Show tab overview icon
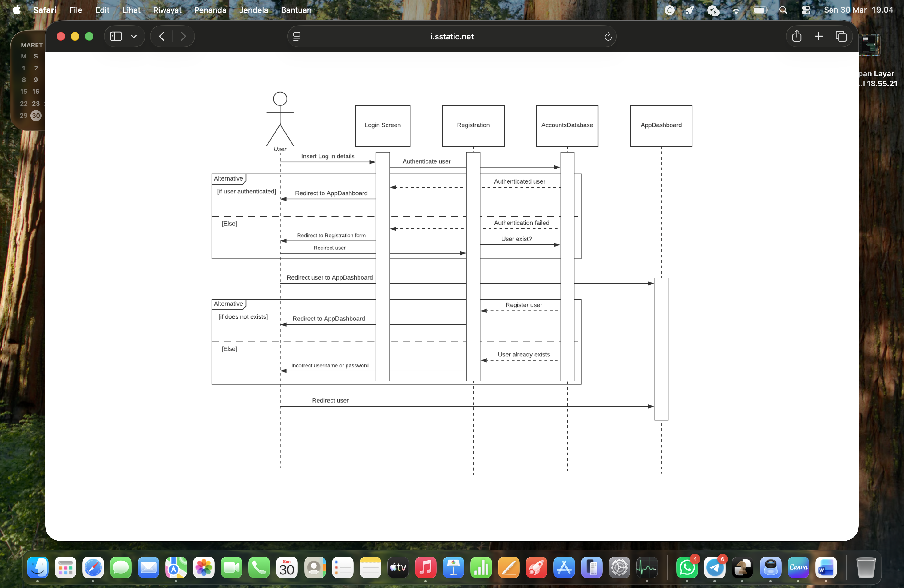Image resolution: width=904 pixels, height=588 pixels. 841,37
